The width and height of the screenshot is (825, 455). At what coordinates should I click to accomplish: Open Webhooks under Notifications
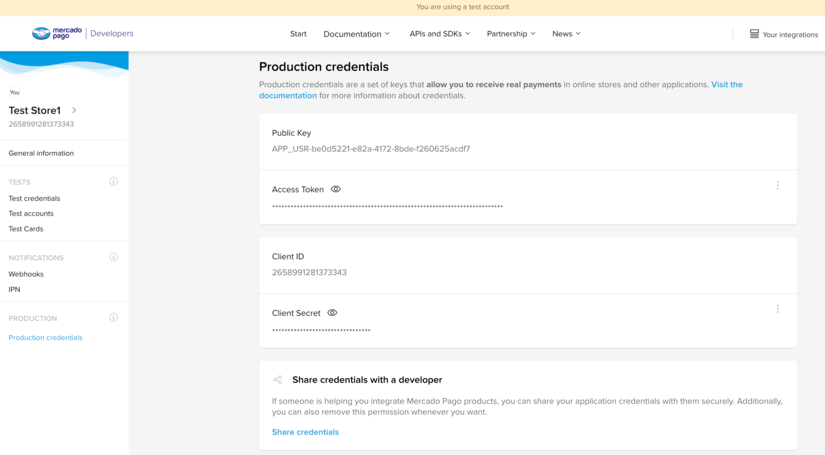tap(26, 274)
